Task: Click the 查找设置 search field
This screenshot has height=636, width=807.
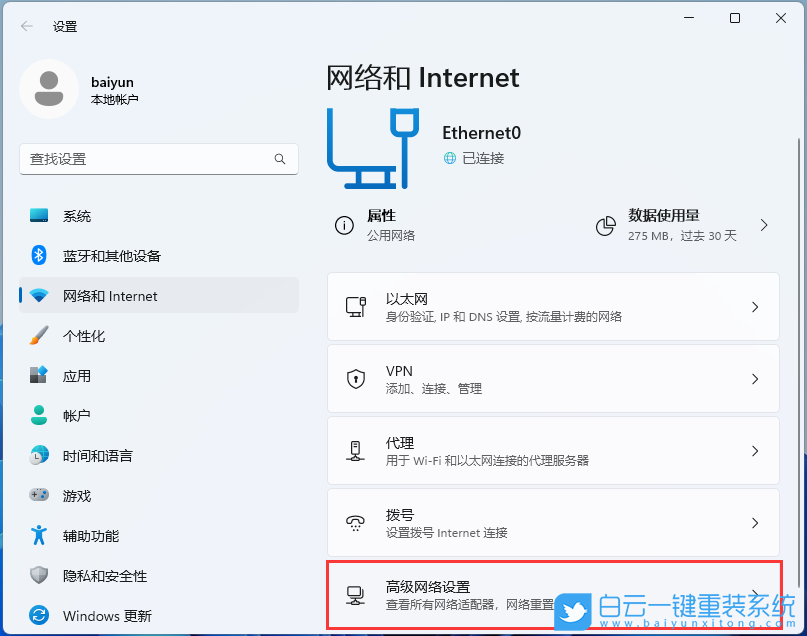Action: tap(158, 159)
